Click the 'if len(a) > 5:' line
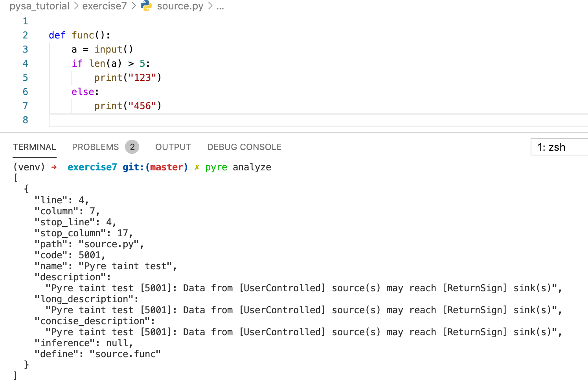The image size is (588, 380). click(x=111, y=64)
